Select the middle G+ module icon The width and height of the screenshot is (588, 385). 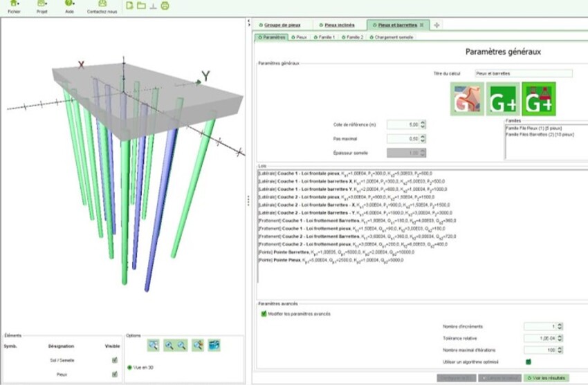point(502,99)
